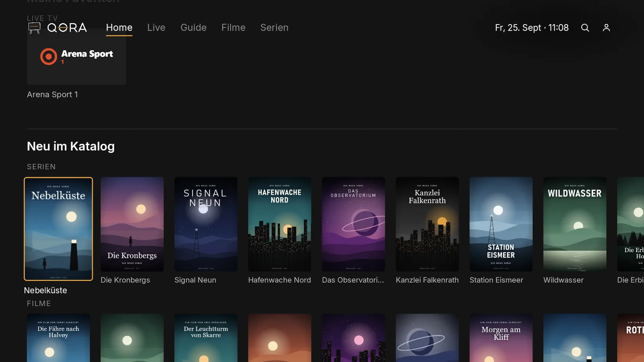Open the Die Kronbergs series poster

click(x=132, y=224)
